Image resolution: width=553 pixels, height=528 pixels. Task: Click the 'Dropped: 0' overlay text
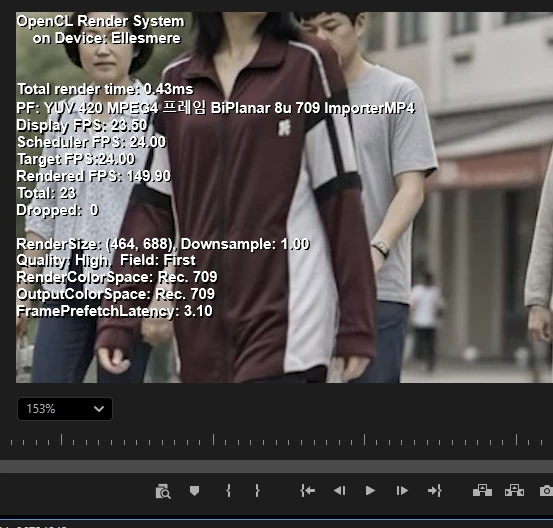click(57, 210)
